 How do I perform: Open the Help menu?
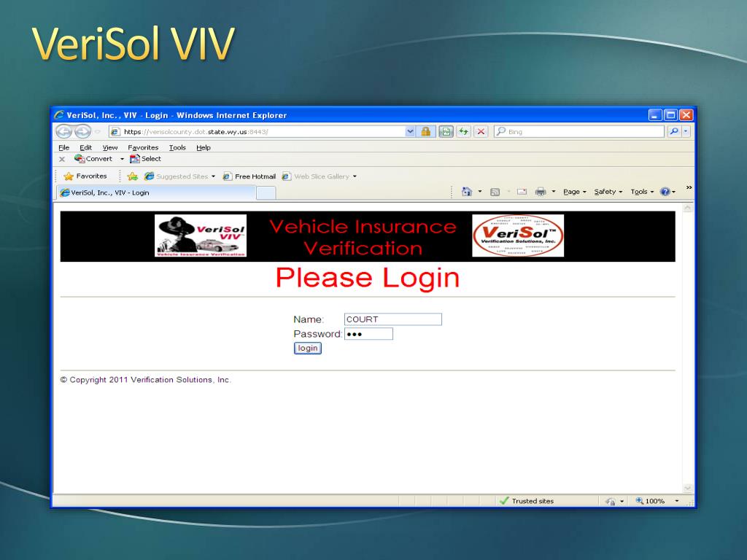tap(204, 147)
